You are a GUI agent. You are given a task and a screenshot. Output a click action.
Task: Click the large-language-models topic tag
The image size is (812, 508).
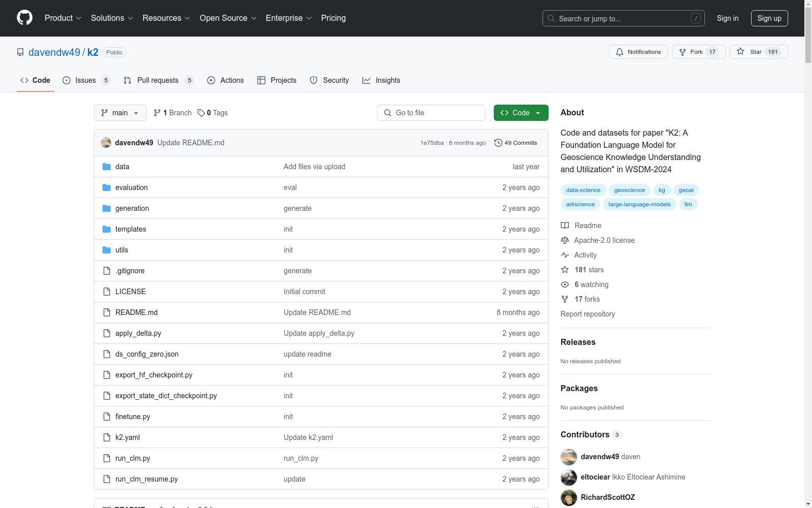pyautogui.click(x=639, y=204)
